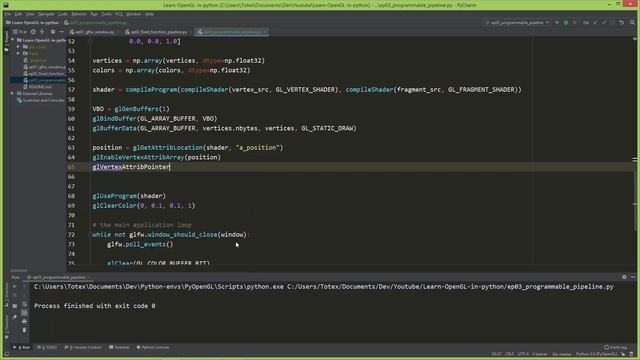The image size is (640, 360).
Task: Open Search Everywhere magnifier icon
Action: [632, 23]
